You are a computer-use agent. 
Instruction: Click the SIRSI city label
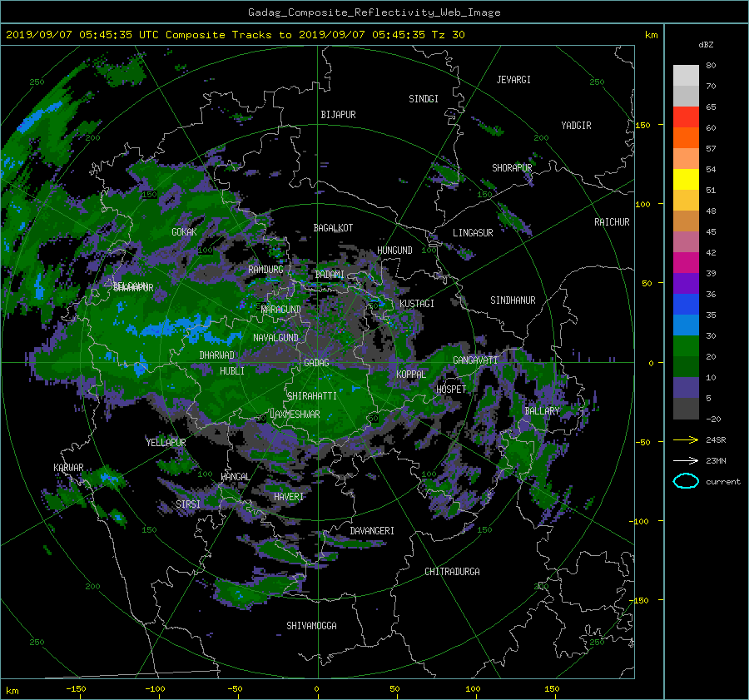pos(188,504)
